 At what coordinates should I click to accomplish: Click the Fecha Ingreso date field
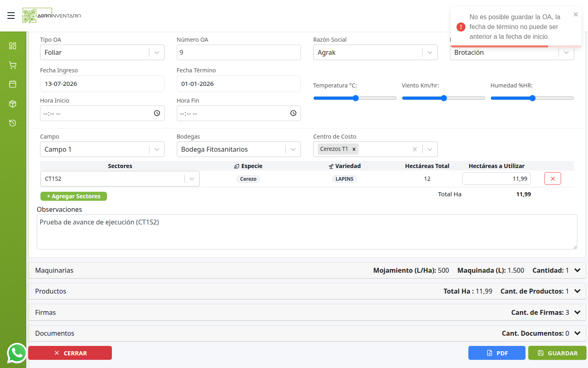[102, 84]
